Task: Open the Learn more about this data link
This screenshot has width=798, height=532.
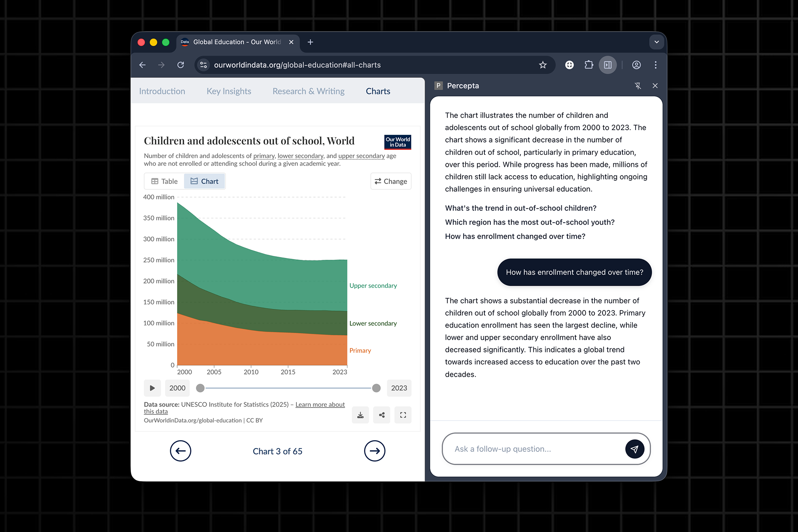Action: pos(320,405)
